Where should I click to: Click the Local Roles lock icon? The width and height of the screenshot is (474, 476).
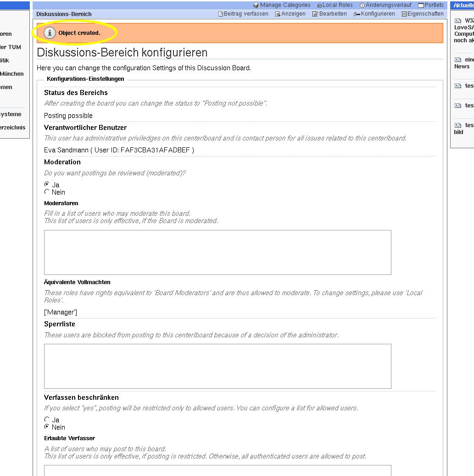319,6
